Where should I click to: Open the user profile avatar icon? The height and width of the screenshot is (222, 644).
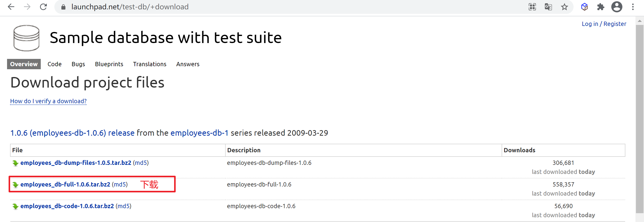tap(617, 7)
